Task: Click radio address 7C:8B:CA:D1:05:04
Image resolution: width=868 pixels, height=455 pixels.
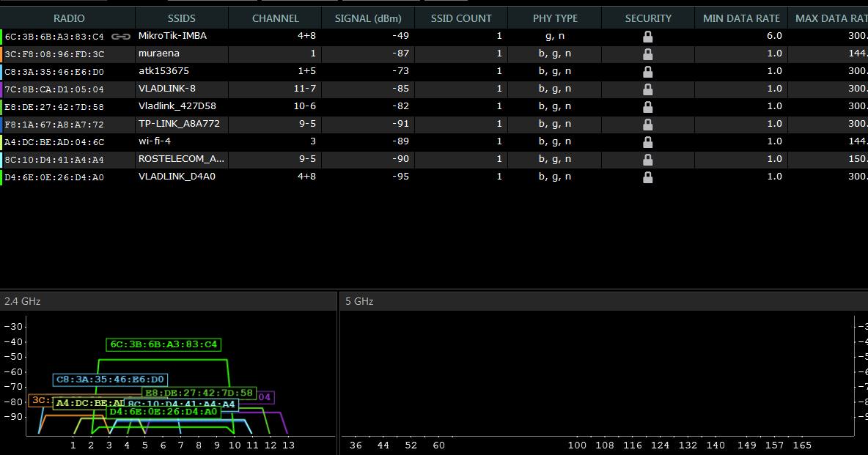Action: click(54, 89)
